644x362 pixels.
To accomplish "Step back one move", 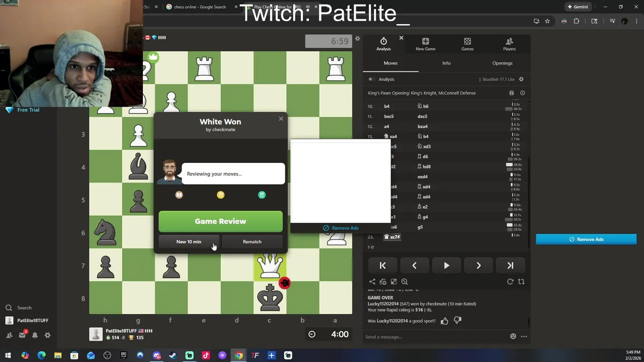I will coord(415,265).
